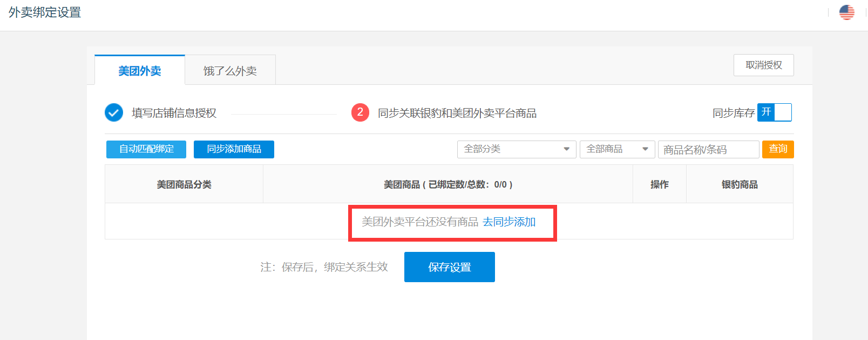Click the 同步添加商品 button
This screenshot has height=340, width=868.
(234, 149)
